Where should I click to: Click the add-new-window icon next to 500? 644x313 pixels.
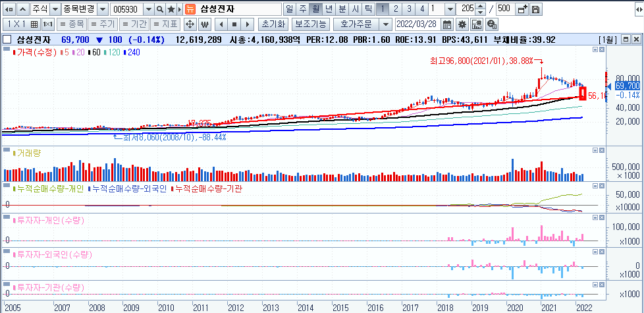522,9
